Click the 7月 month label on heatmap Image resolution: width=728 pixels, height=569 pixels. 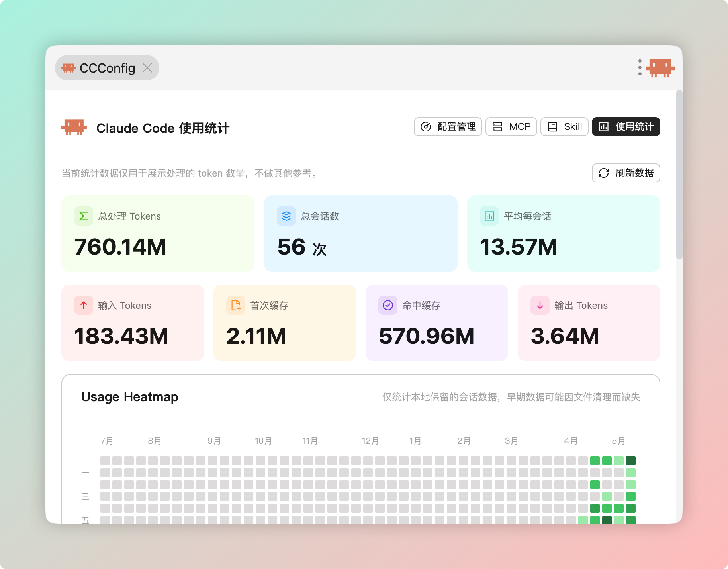107,441
